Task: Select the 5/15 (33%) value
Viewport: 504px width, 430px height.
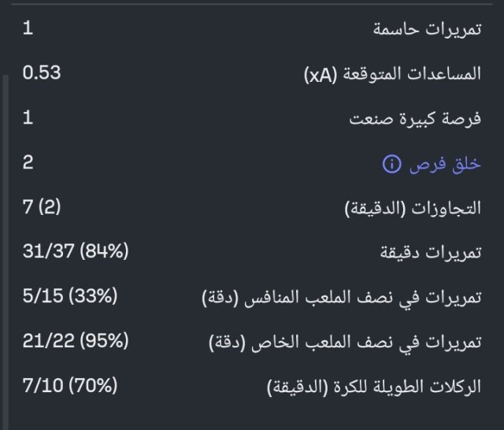Action: click(70, 297)
